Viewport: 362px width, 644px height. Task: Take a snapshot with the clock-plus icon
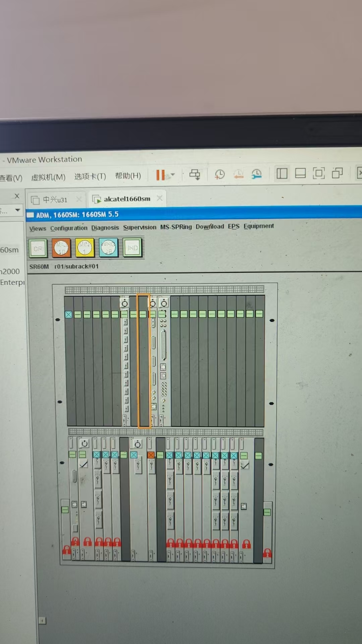220,174
